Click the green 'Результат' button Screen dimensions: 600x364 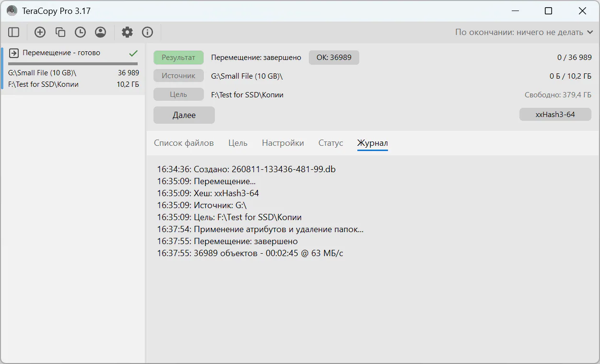pos(178,58)
